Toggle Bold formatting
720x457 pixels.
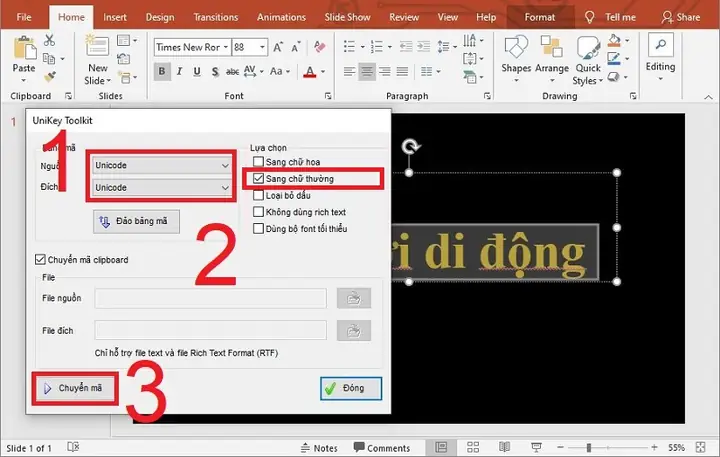click(162, 72)
